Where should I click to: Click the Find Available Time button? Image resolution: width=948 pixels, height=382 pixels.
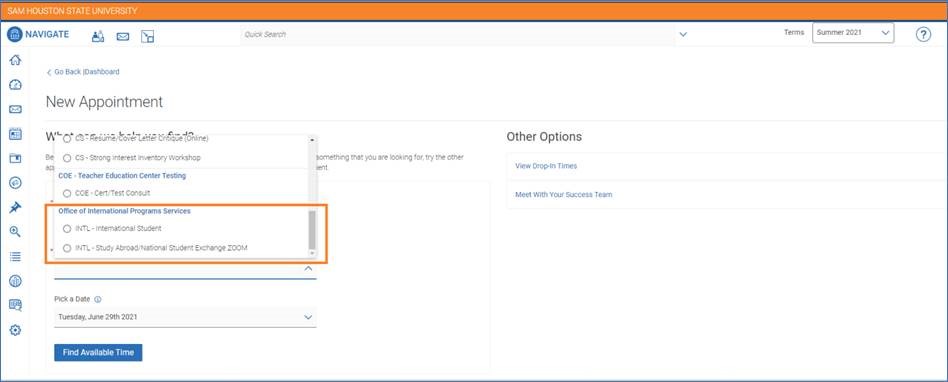click(x=98, y=352)
